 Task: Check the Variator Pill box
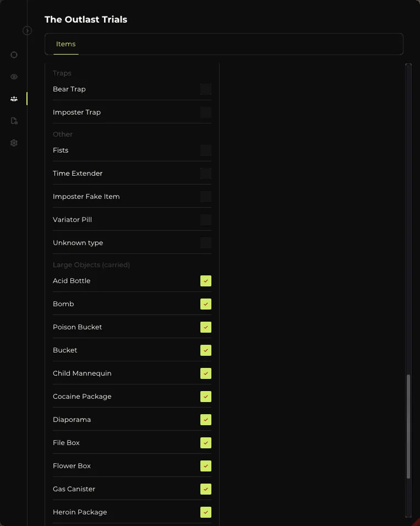pos(206,220)
